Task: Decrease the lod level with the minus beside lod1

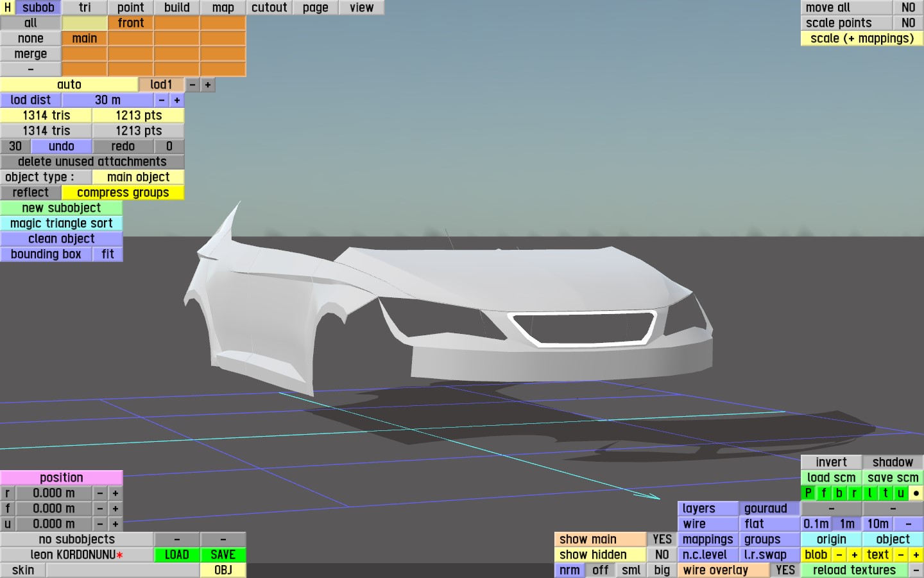Action: point(193,85)
